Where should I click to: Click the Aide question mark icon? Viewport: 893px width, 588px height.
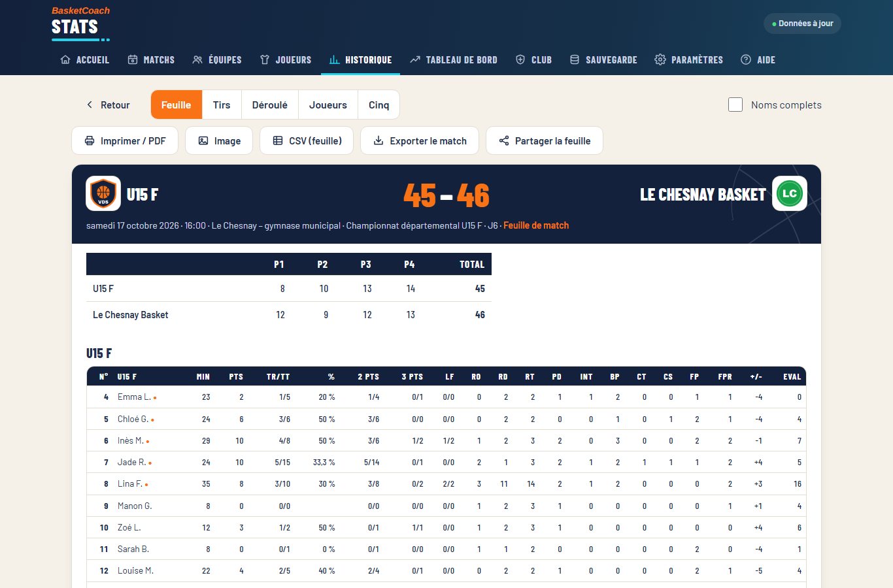(746, 59)
